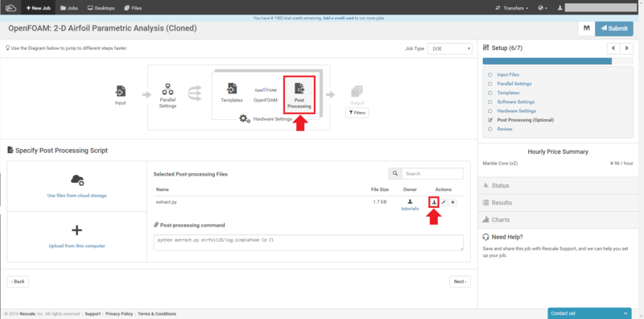Open the Job Type DOE dropdown

[450, 48]
